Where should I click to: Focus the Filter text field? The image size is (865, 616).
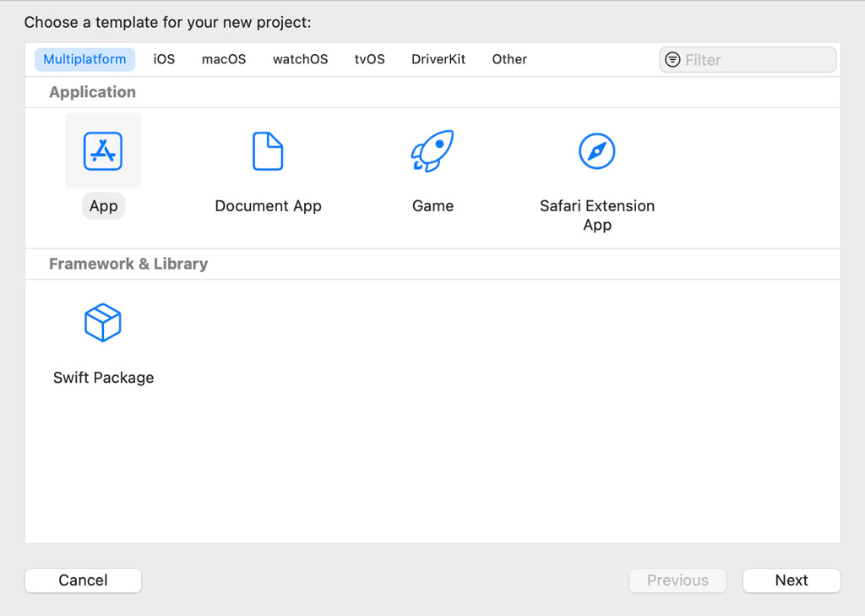pyautogui.click(x=748, y=60)
